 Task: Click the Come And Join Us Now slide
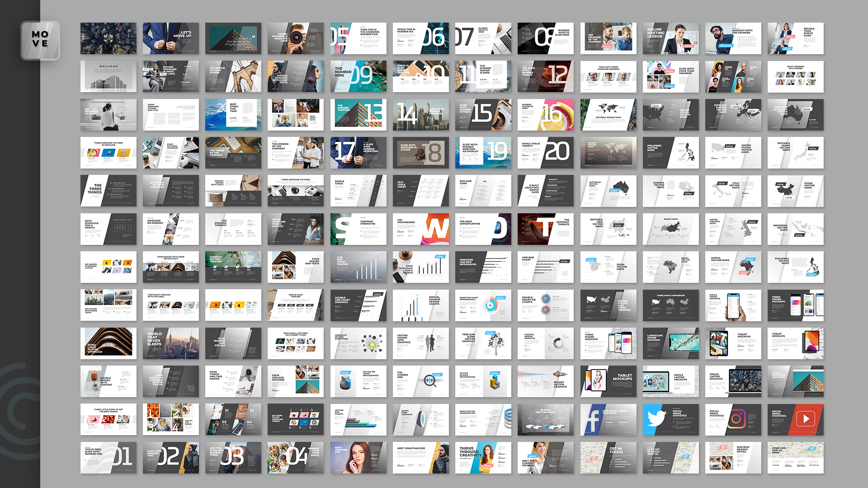click(x=795, y=457)
